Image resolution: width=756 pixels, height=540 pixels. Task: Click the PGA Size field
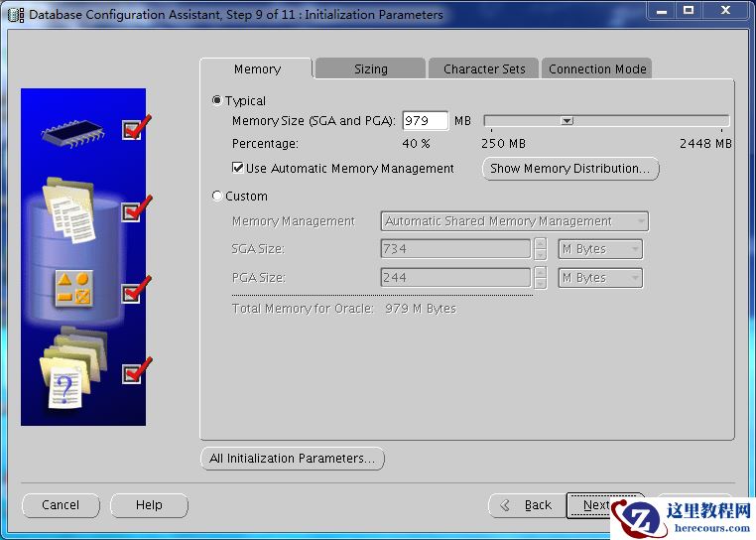tap(455, 278)
